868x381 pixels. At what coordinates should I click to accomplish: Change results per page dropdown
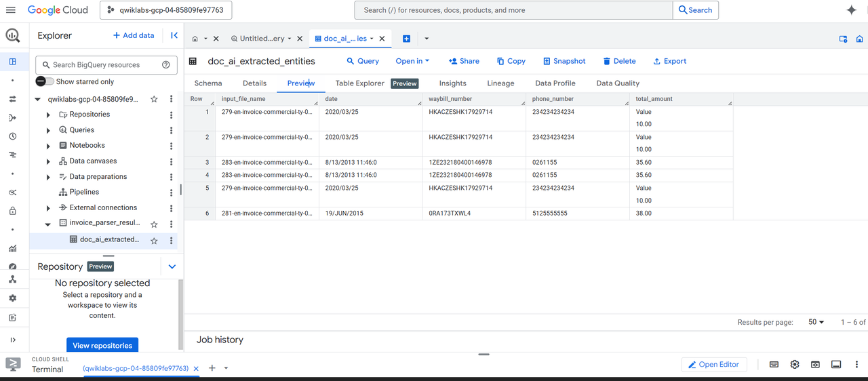[816, 322]
